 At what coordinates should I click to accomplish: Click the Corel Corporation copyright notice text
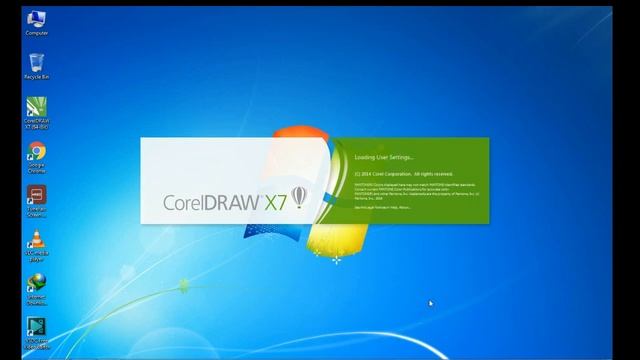[403, 174]
